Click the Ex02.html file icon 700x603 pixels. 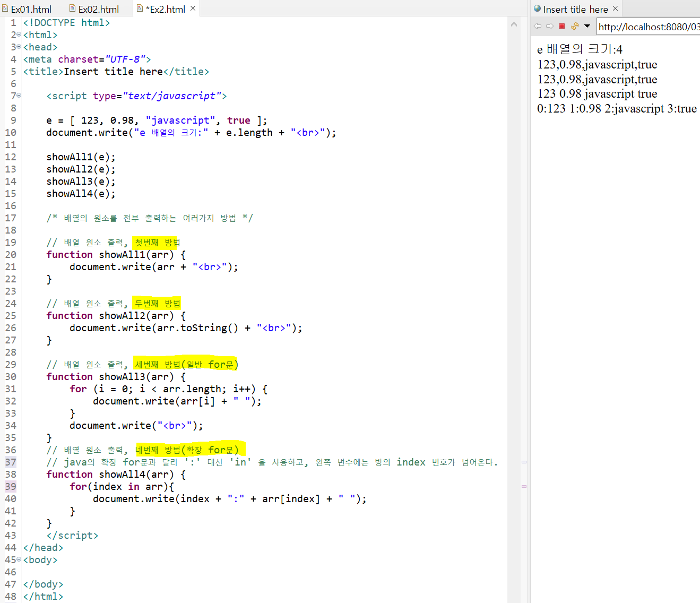click(72, 8)
